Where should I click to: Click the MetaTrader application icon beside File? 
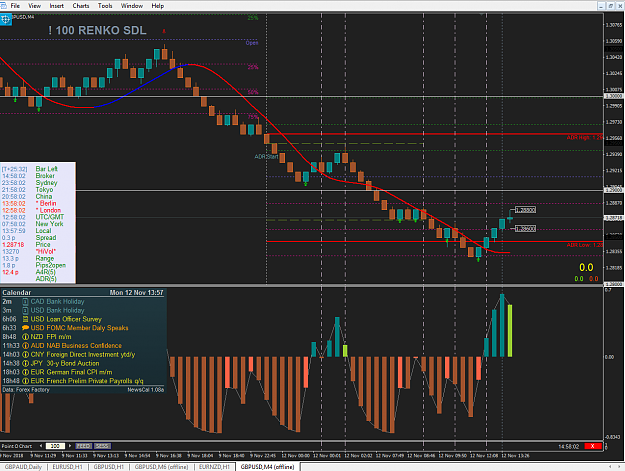click(3, 6)
